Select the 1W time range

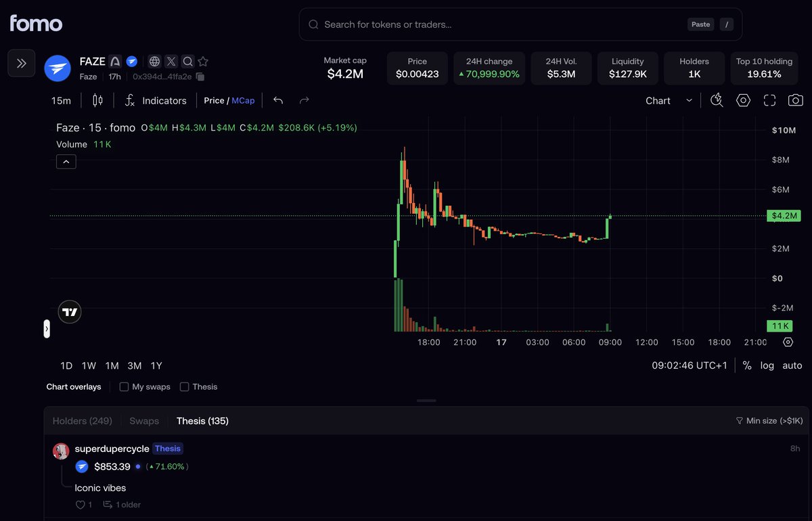point(89,366)
